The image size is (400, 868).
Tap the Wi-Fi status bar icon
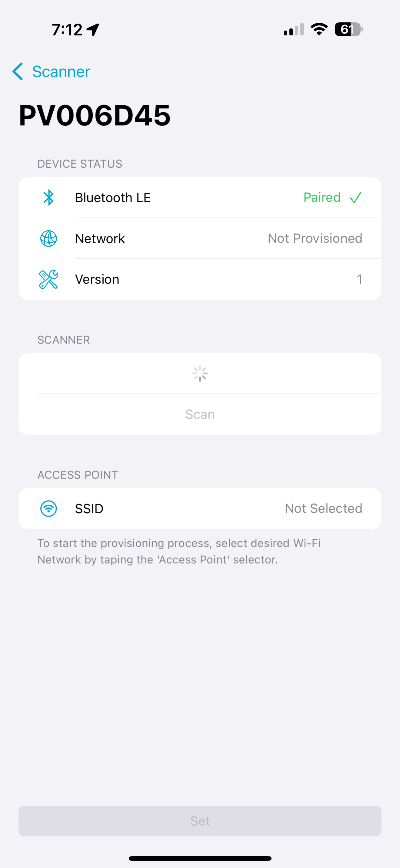(319, 29)
